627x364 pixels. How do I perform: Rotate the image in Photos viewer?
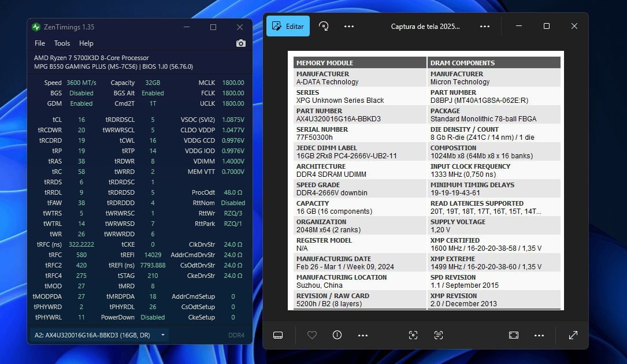pyautogui.click(x=324, y=26)
